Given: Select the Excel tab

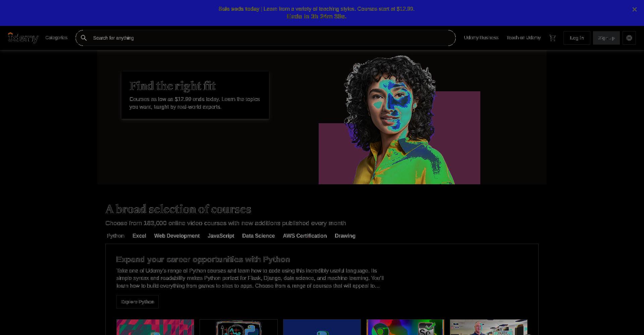Looking at the screenshot, I should pyautogui.click(x=139, y=236).
